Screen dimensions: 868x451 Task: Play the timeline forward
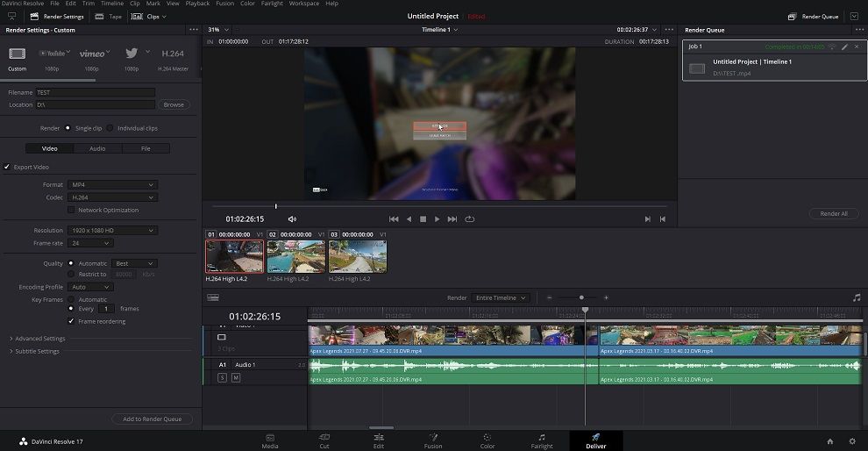tap(437, 218)
